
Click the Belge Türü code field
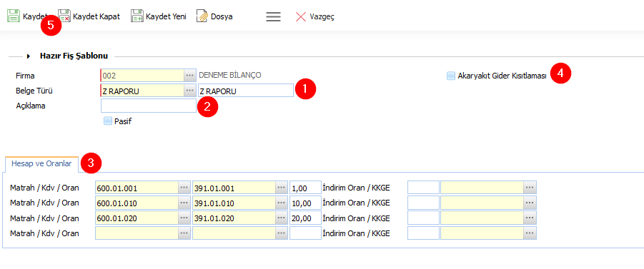pyautogui.click(x=142, y=91)
